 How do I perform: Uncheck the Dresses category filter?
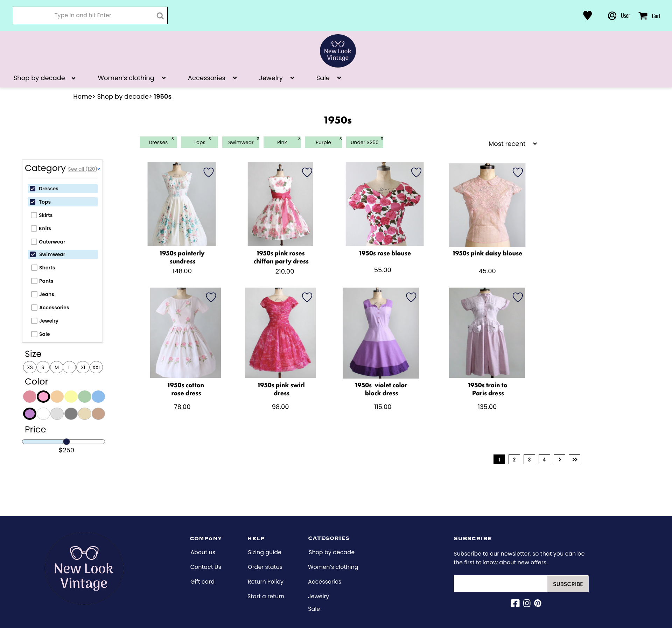(x=33, y=188)
